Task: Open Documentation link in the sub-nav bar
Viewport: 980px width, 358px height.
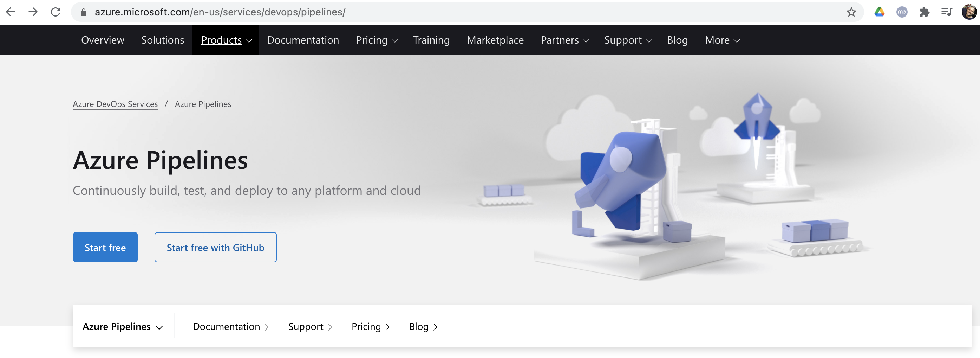Action: (x=230, y=327)
